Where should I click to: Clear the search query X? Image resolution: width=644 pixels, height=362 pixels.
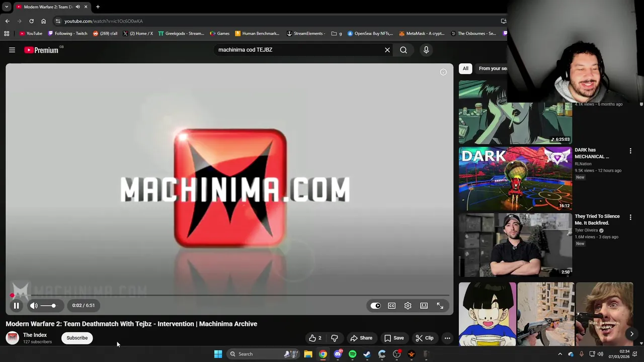coord(387,50)
